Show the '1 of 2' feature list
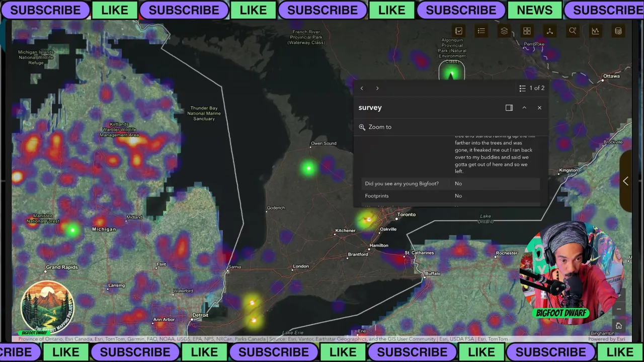The width and height of the screenshot is (644, 362). (x=532, y=88)
